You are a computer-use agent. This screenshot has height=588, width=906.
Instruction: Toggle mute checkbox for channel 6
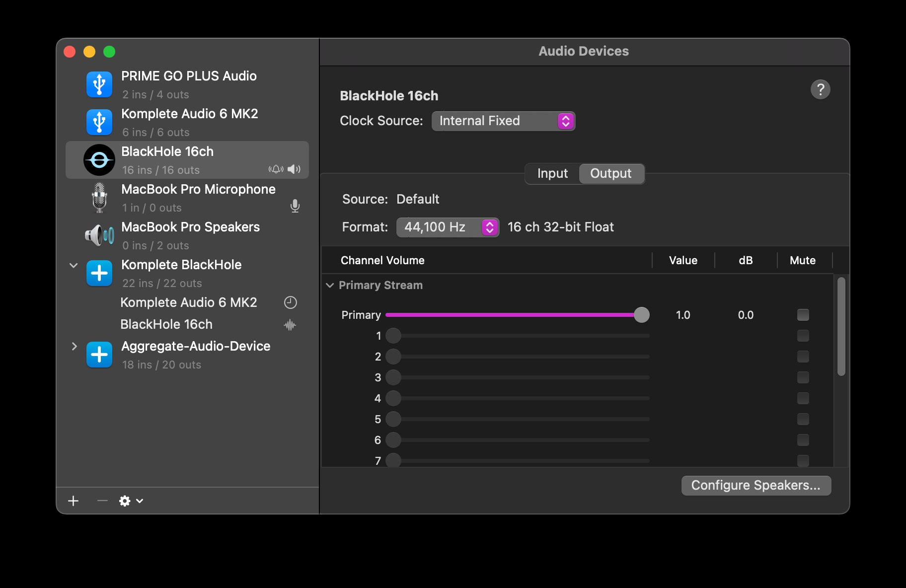(x=803, y=440)
